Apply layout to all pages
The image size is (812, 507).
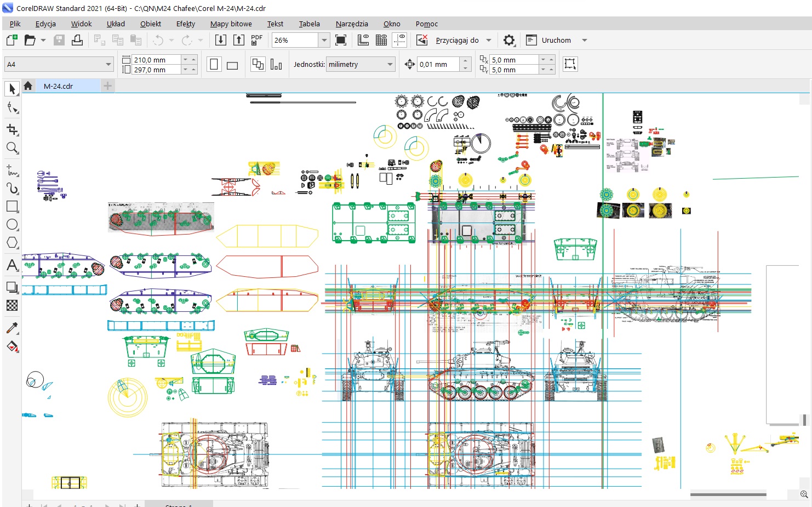point(258,64)
